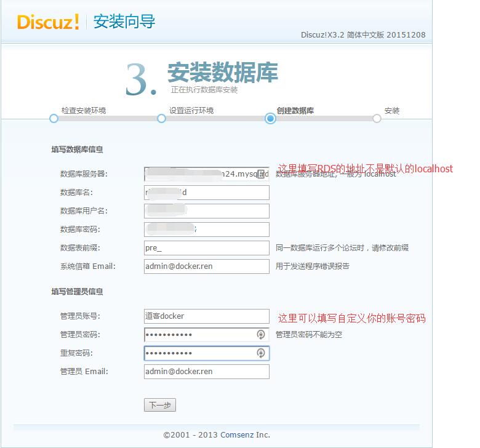The width and height of the screenshot is (480, 448).
Task: Click the 设置运行环境 step circle
Action: 161,118
